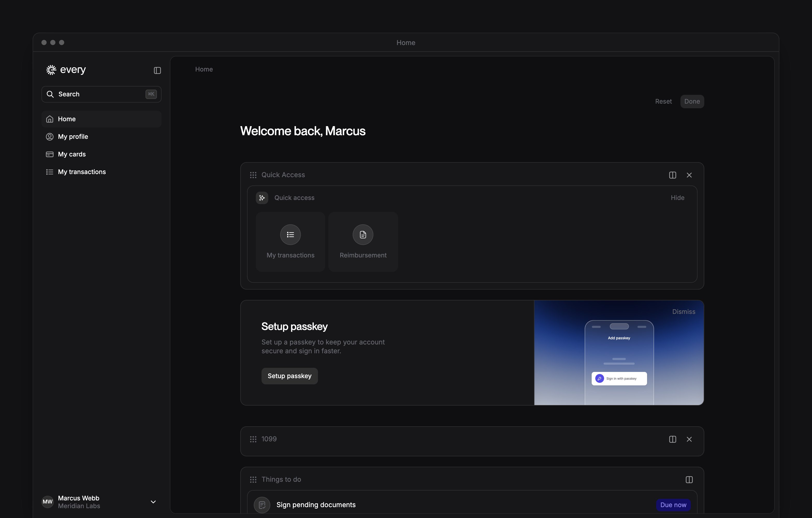This screenshot has width=812, height=518.
Task: Remove the Quick Access widget with X
Action: point(689,175)
